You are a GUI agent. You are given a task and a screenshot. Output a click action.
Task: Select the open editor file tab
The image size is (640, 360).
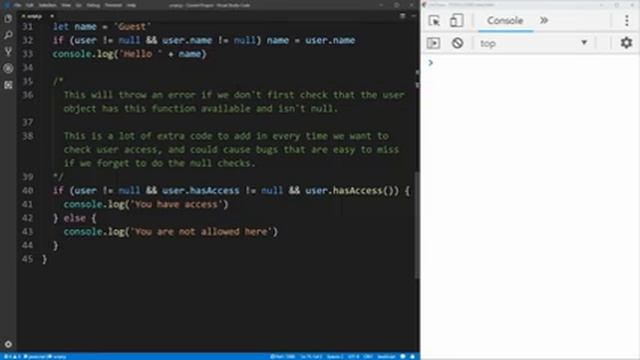[37, 16]
